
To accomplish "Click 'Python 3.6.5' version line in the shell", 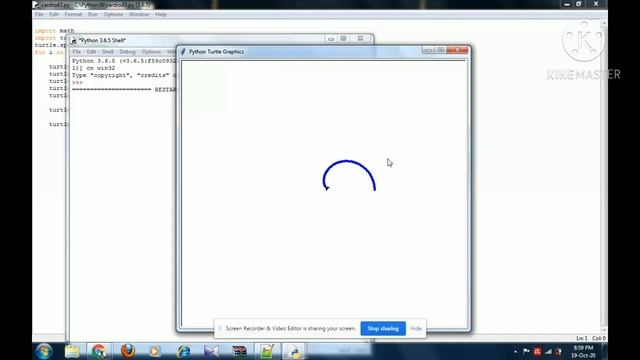I will point(124,61).
